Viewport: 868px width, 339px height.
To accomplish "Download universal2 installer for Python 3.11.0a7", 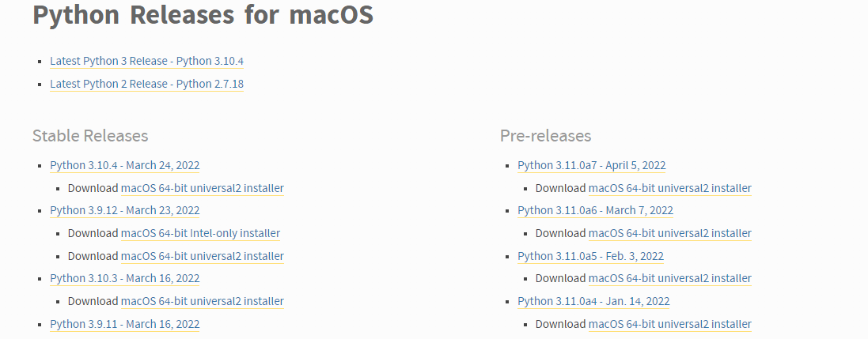I will pyautogui.click(x=670, y=188).
